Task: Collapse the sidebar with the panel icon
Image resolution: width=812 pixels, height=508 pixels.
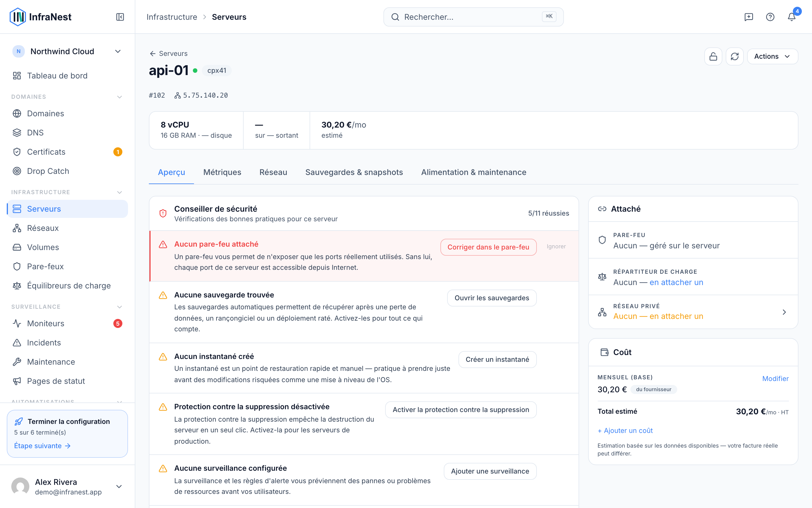Action: [x=120, y=17]
